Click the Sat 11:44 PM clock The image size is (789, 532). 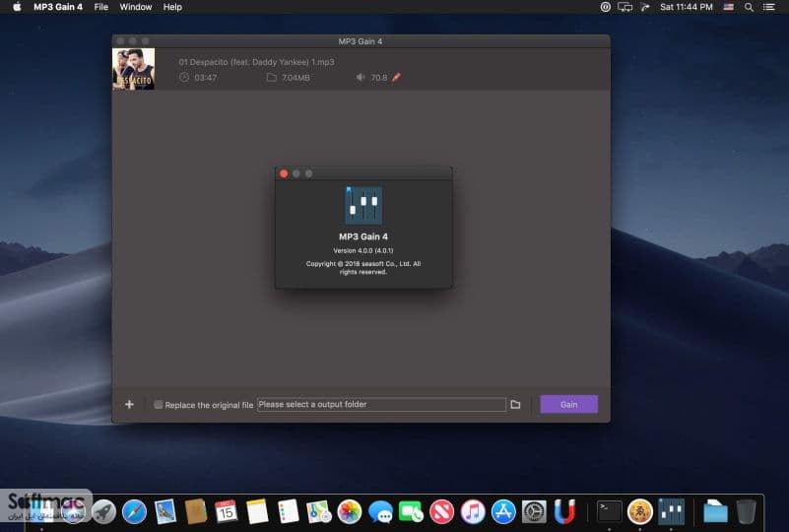687,7
